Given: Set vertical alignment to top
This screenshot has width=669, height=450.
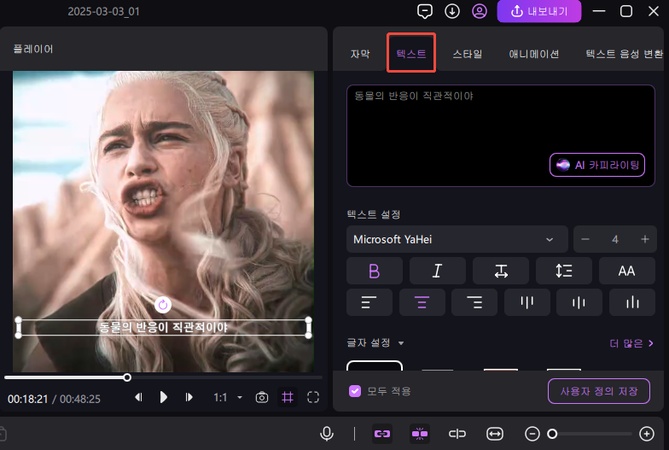Looking at the screenshot, I should tap(527, 302).
